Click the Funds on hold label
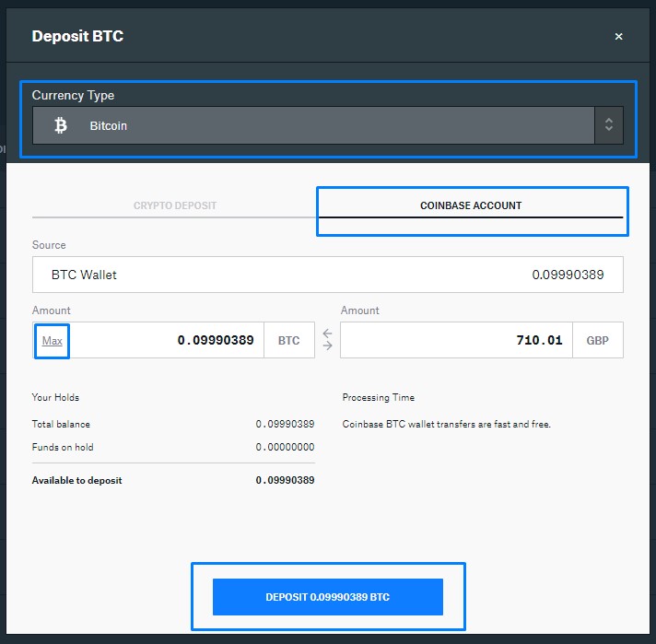 pyautogui.click(x=63, y=447)
